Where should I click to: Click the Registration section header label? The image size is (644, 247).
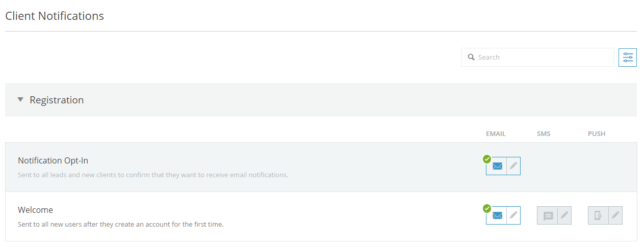coord(57,100)
